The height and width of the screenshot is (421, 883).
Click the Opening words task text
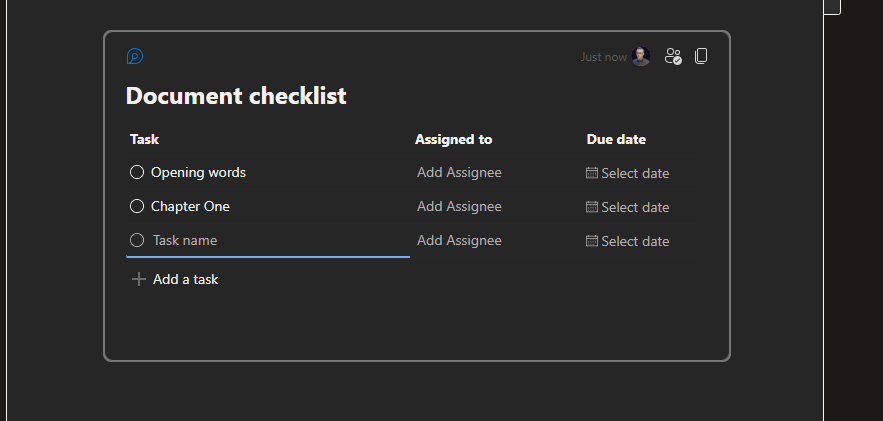tap(198, 172)
